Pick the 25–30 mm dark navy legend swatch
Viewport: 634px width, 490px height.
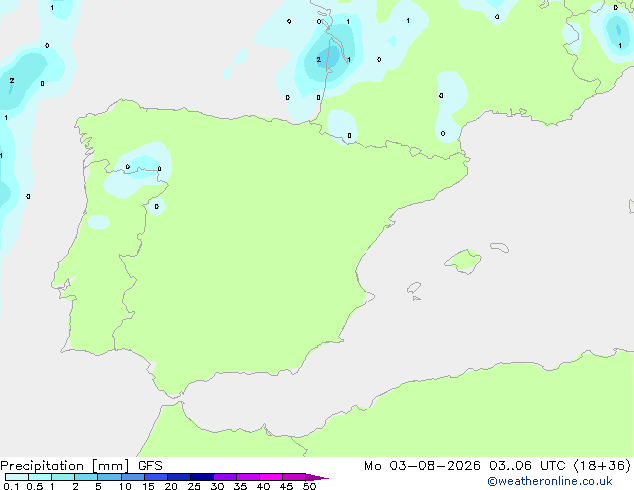tap(201, 477)
